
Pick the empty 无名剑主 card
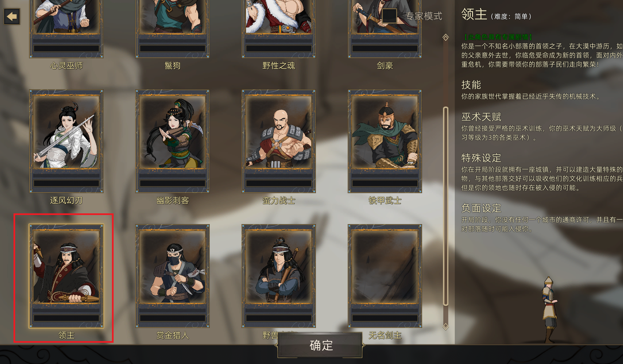point(385,276)
